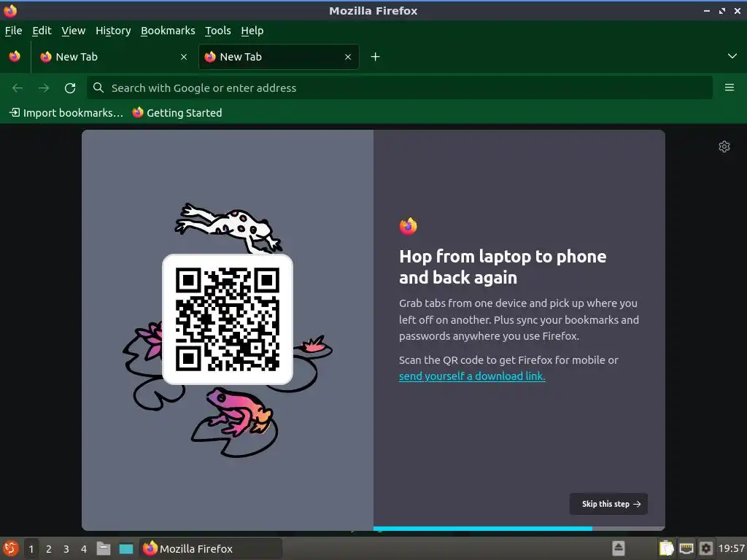Click the onboarding progress bar

(x=519, y=529)
